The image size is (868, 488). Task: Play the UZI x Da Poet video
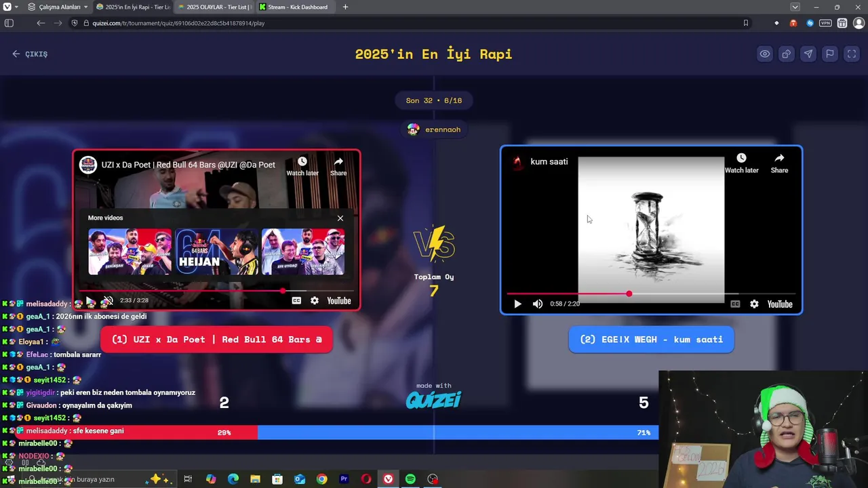[x=90, y=301]
